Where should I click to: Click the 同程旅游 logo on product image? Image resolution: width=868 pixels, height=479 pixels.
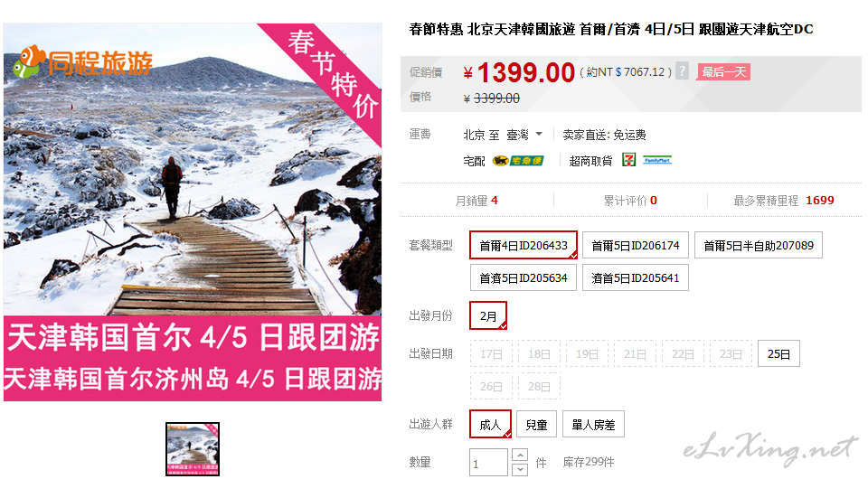[x=83, y=61]
